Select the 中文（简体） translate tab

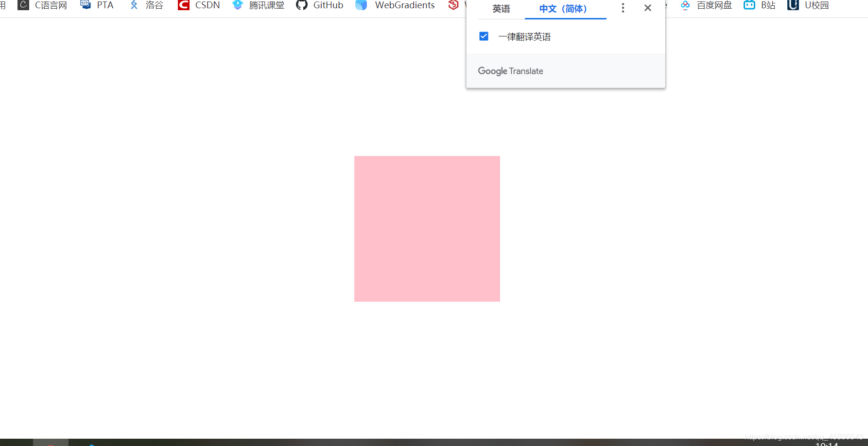point(565,9)
